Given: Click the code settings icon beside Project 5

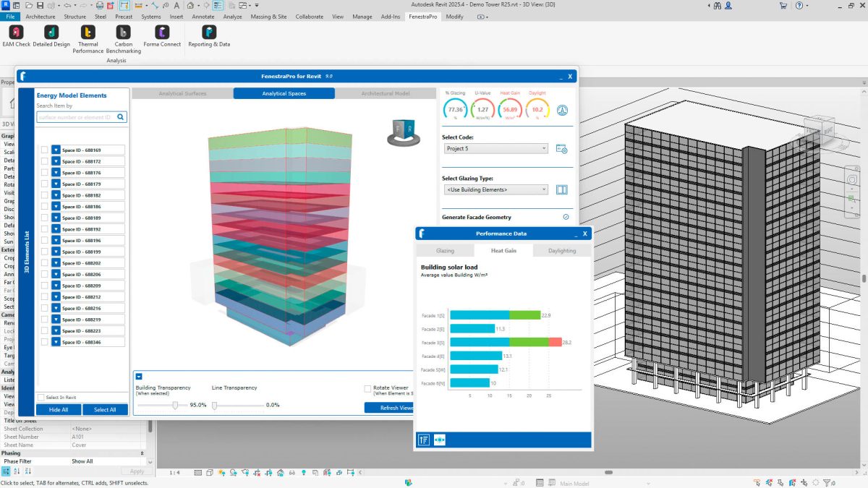Looking at the screenshot, I should [561, 147].
